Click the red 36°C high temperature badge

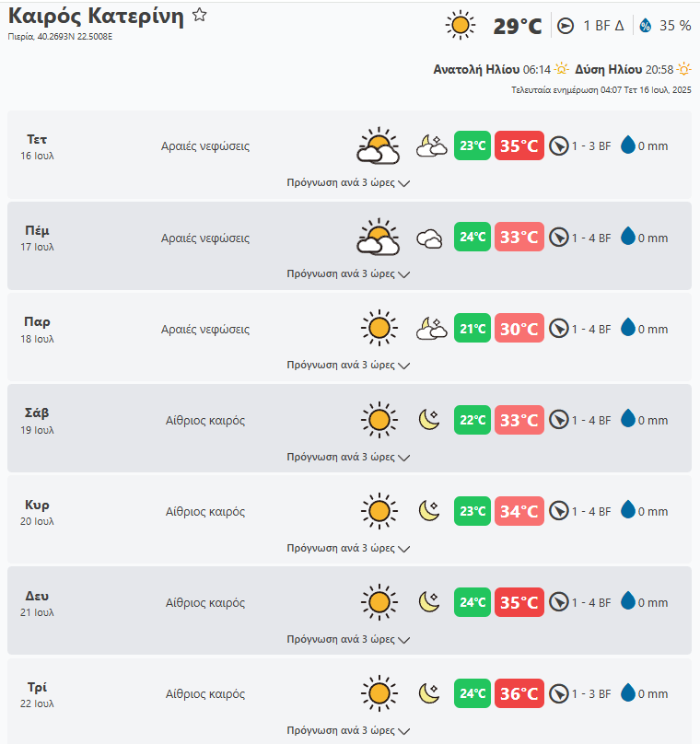(519, 693)
